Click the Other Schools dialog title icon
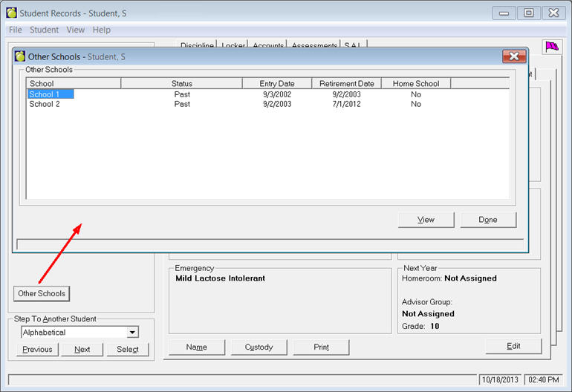The height and width of the screenshot is (392, 572). [20, 56]
